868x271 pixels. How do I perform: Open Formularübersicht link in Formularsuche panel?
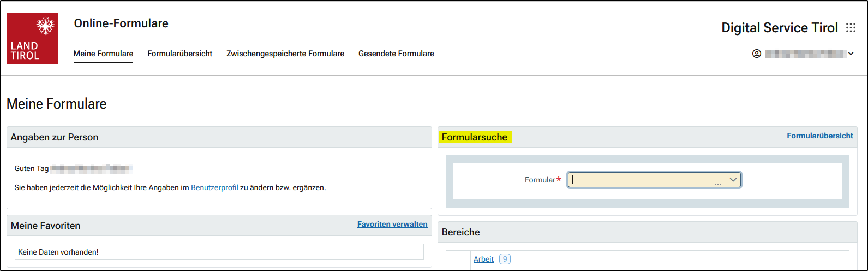[819, 135]
